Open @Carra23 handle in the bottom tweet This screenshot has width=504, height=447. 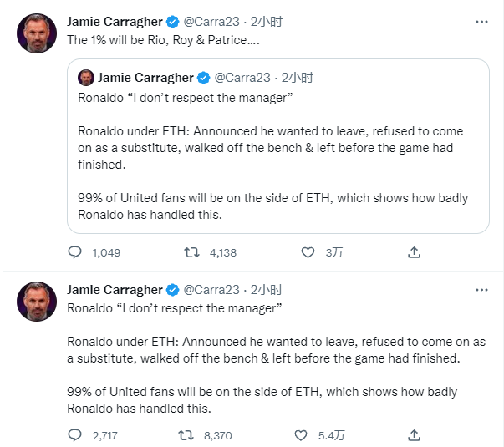tap(211, 290)
